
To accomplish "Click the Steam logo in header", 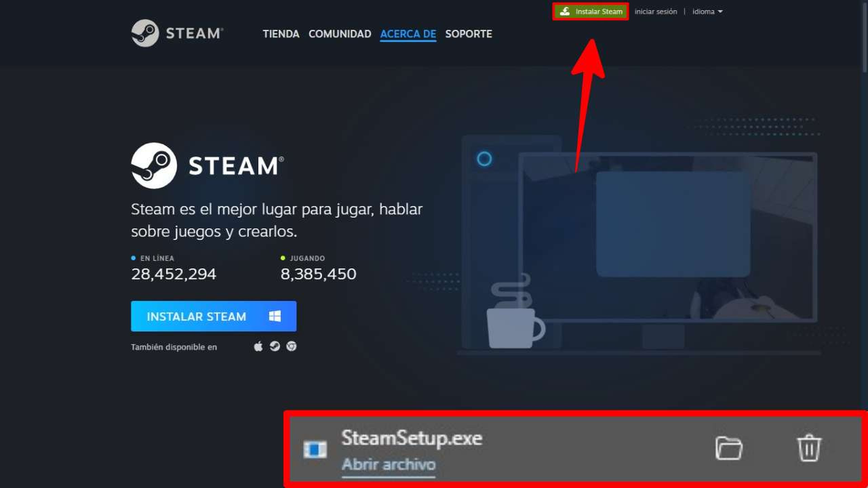I will coord(177,33).
